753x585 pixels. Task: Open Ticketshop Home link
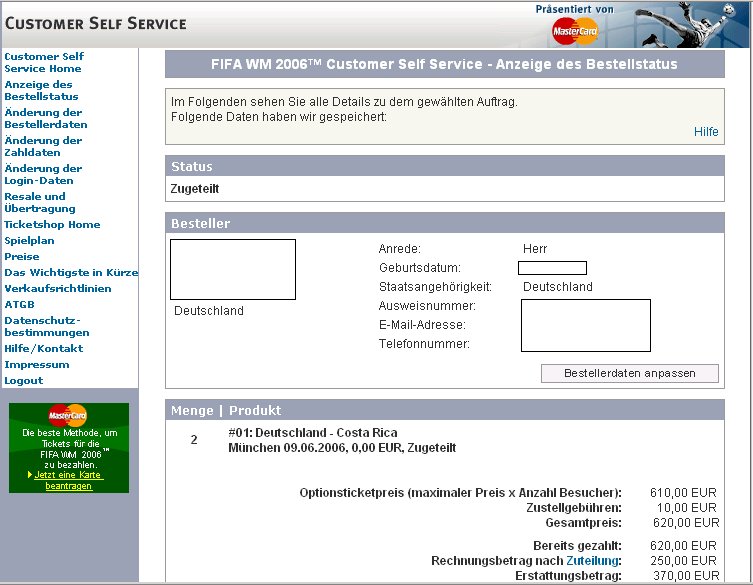tap(52, 225)
